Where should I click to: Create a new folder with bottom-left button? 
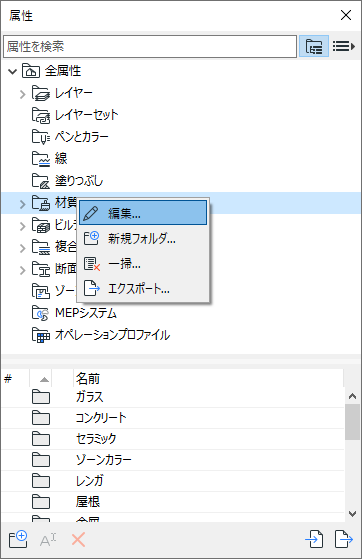18,539
